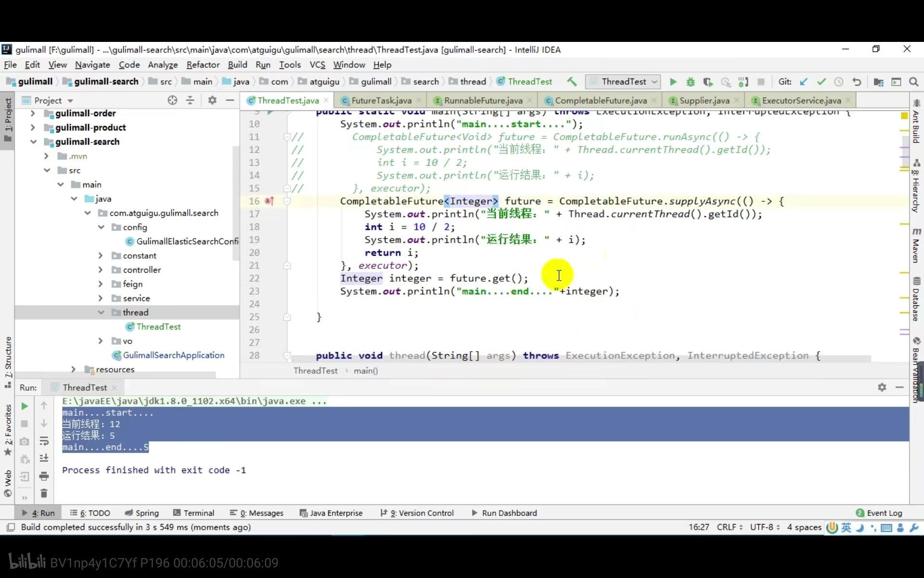Click the Search Everywhere magnifier icon
The width and height of the screenshot is (924, 578).
913,82
